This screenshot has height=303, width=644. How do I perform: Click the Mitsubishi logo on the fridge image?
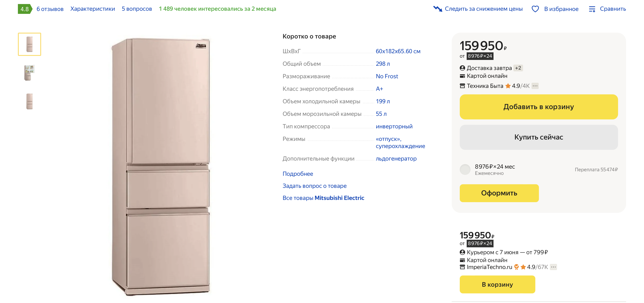[201, 45]
